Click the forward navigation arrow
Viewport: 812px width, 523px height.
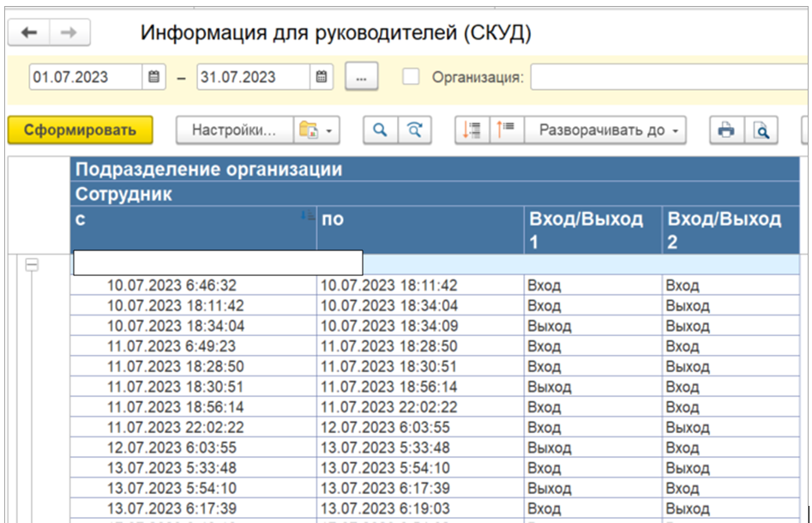70,33
